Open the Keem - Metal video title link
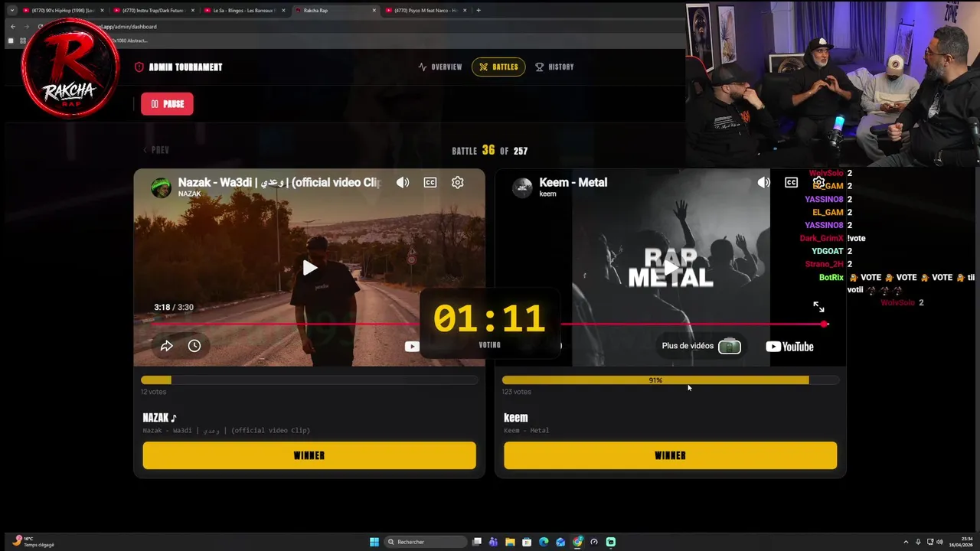The height and width of the screenshot is (551, 980). [573, 182]
